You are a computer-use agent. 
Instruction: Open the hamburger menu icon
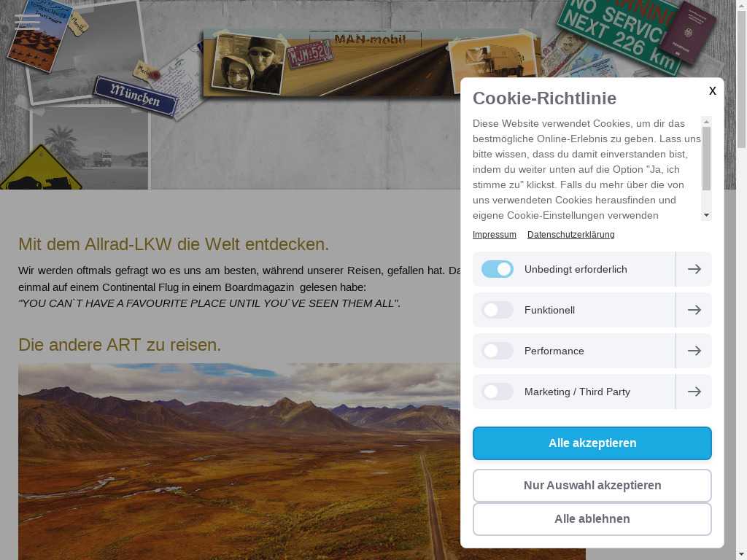(27, 22)
